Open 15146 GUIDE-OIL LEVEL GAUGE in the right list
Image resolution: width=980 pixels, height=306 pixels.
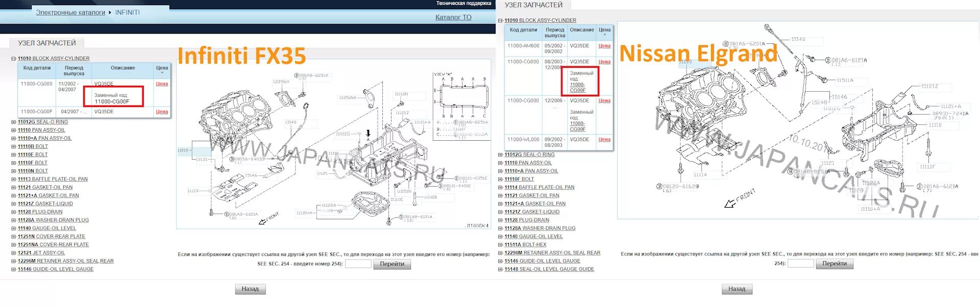tap(543, 261)
